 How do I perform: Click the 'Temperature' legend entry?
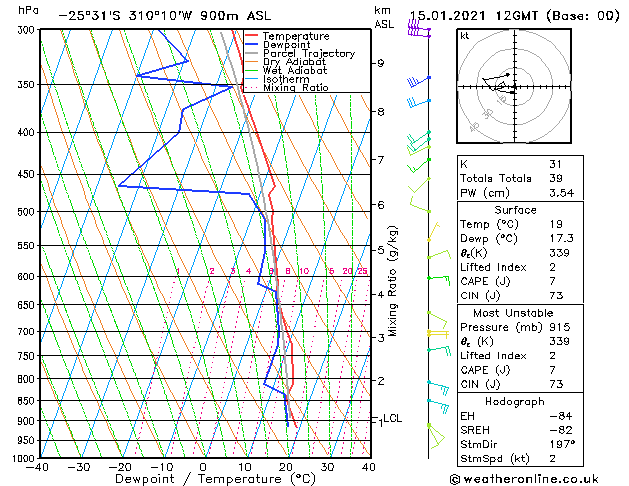click(x=296, y=36)
